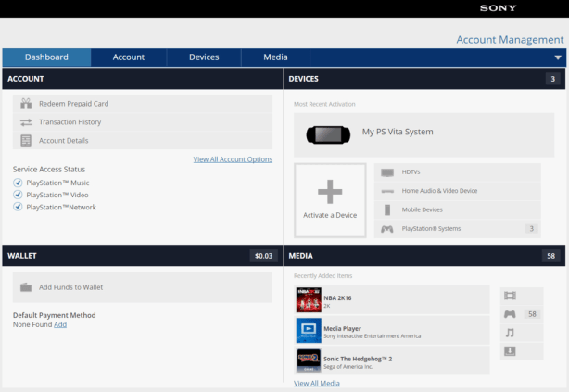Open the Media Player title
Viewport: 569px width, 392px height.
(x=343, y=328)
